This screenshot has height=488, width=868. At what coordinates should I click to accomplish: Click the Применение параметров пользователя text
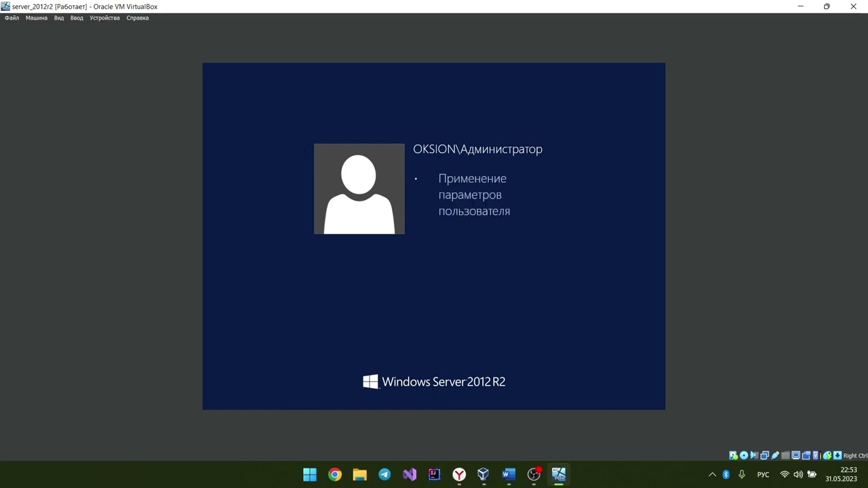474,195
